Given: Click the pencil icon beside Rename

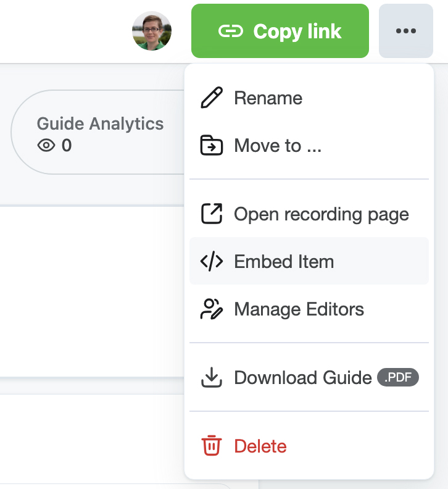Looking at the screenshot, I should point(212,98).
